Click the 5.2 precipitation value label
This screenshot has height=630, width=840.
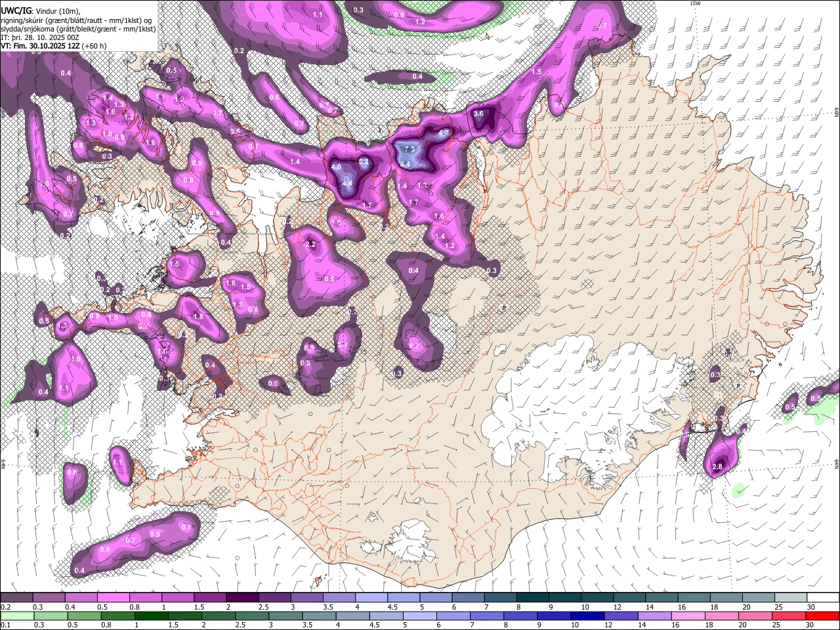coord(364,161)
